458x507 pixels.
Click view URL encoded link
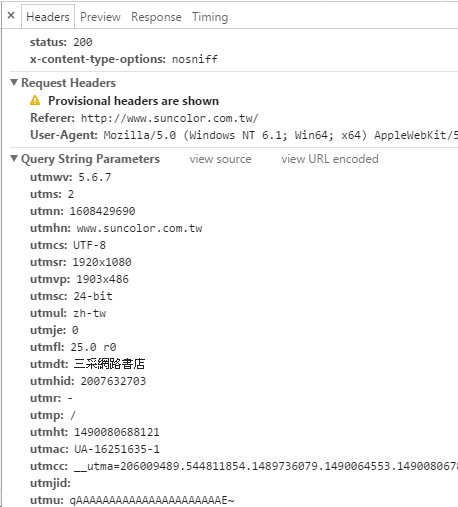pos(330,159)
